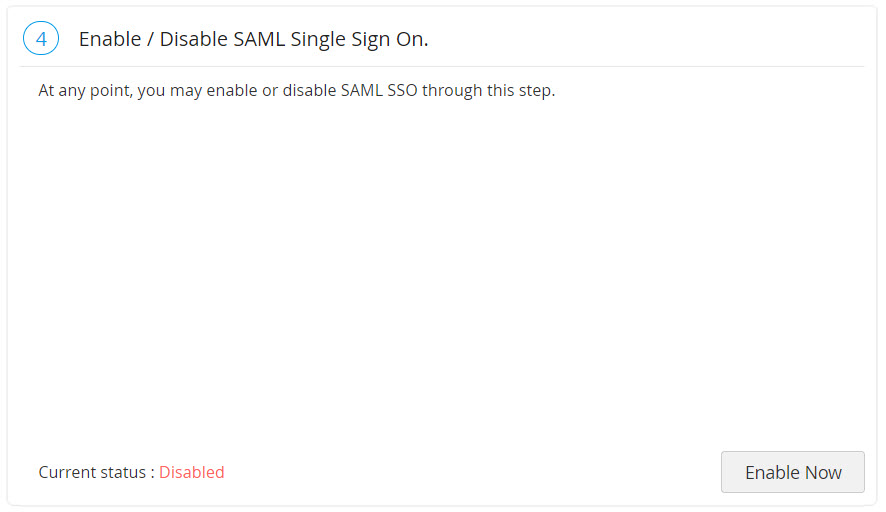Click the SAML SSO phrase in description
Viewport: 886px width, 512px height.
[381, 90]
